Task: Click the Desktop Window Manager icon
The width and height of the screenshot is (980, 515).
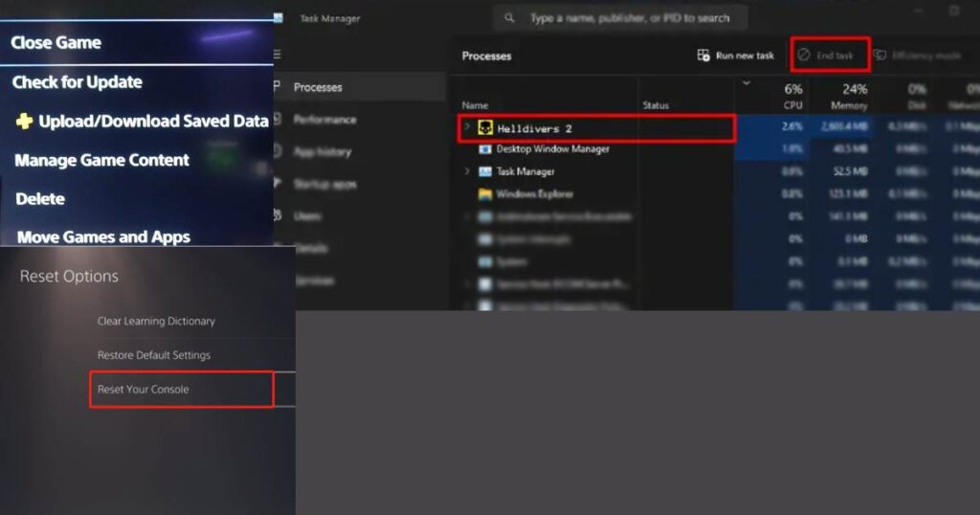Action: click(485, 149)
